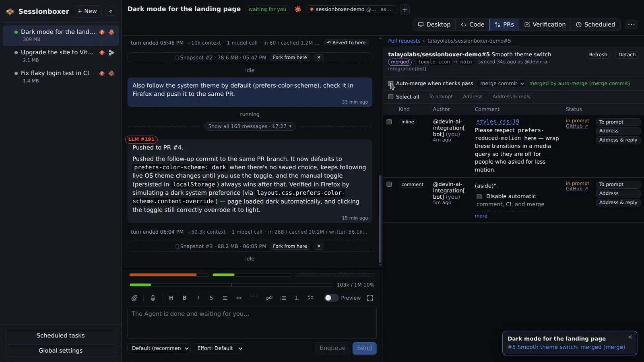Viewport: 644px width, 362px height.
Task: Dismiss the Snapshot #3 row with its X
Action: (319, 246)
